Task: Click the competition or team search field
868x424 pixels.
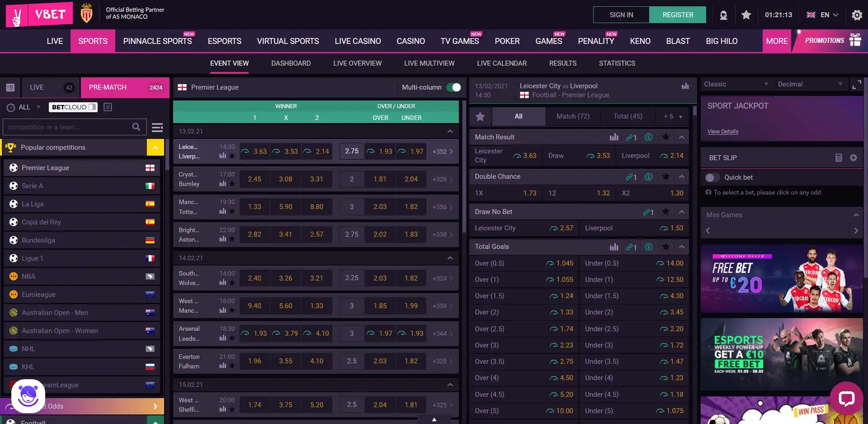Action: (68, 127)
